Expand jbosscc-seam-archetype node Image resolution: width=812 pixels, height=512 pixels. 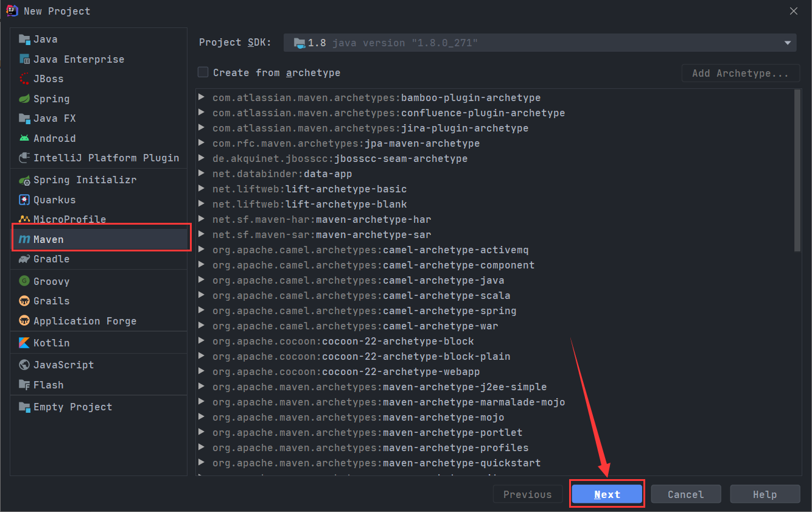point(201,158)
